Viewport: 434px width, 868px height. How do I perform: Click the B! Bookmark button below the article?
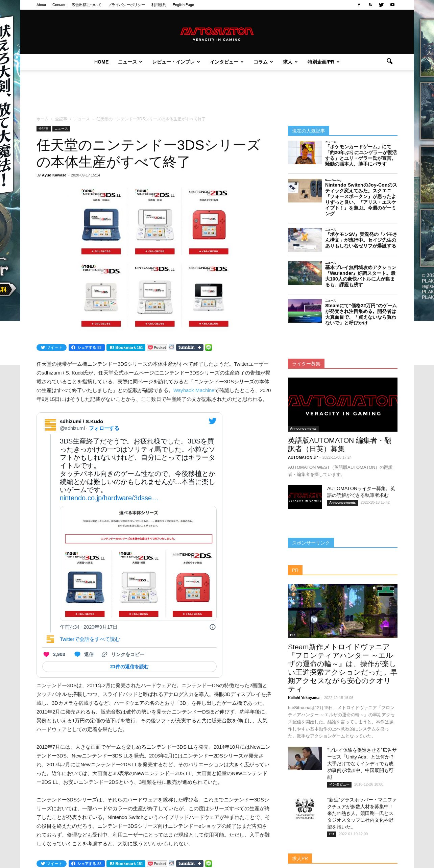coord(126,863)
